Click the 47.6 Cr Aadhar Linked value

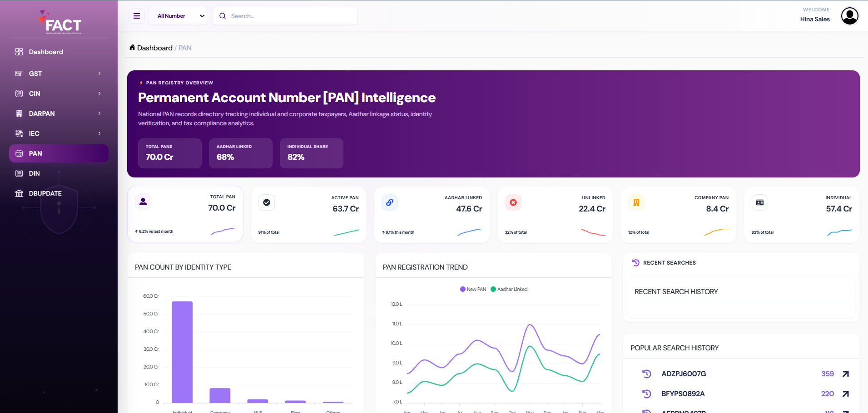click(x=469, y=209)
